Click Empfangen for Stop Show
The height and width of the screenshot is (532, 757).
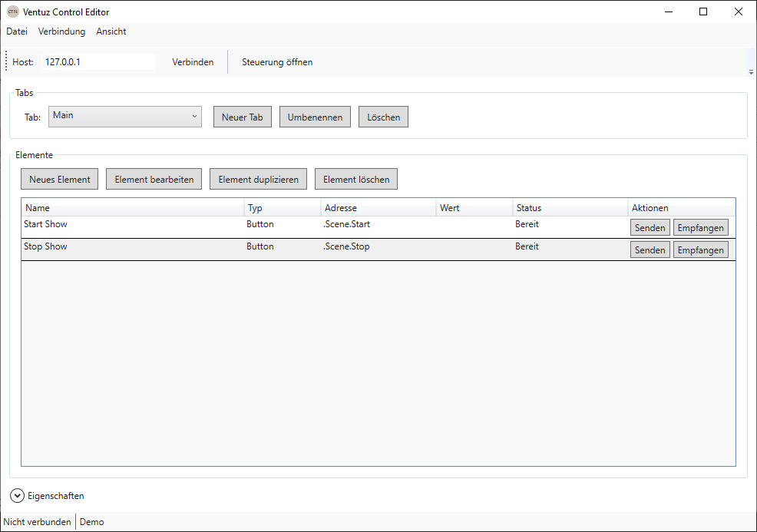(x=700, y=249)
